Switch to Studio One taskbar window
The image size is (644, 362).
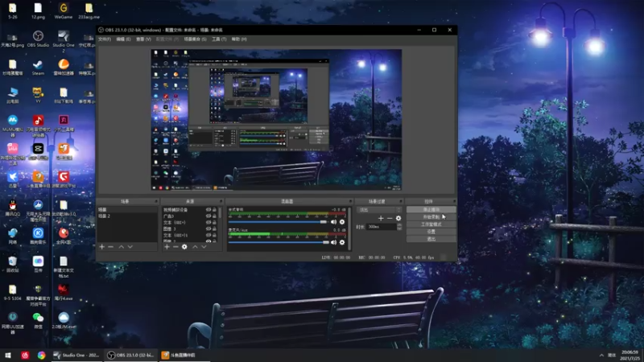click(x=76, y=356)
